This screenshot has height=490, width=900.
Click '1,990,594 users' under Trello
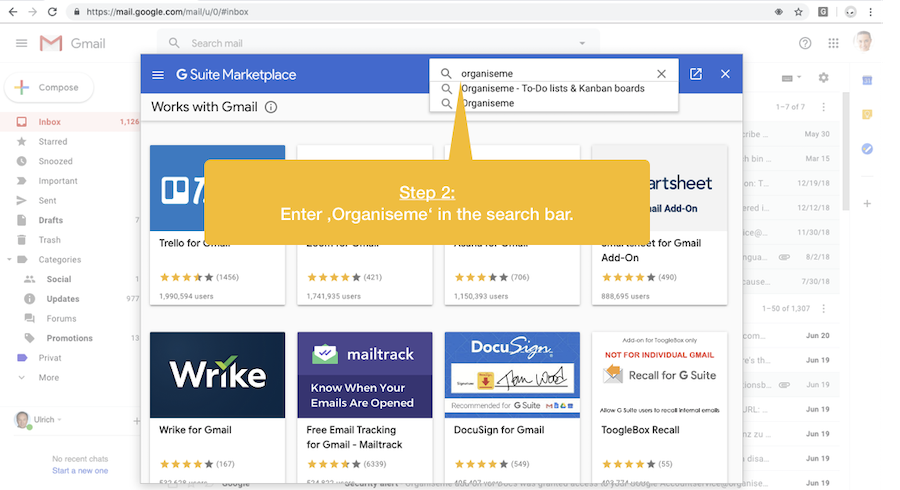point(186,297)
